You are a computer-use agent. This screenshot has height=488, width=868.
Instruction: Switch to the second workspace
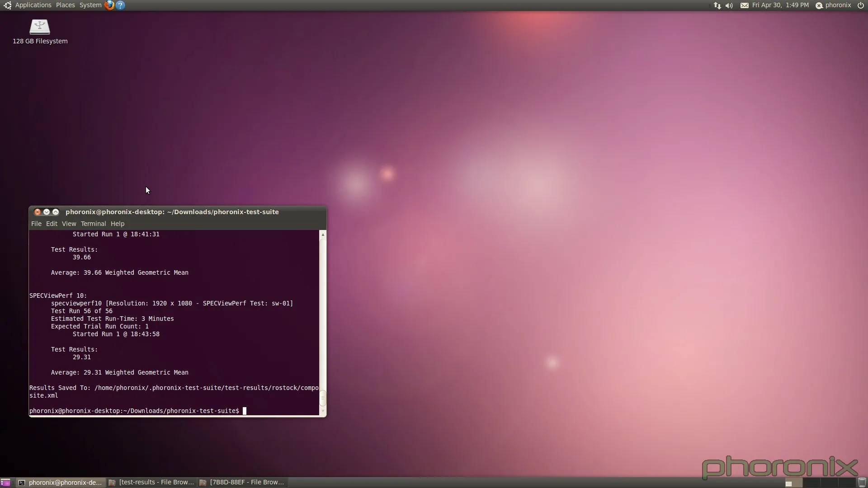[x=811, y=483]
